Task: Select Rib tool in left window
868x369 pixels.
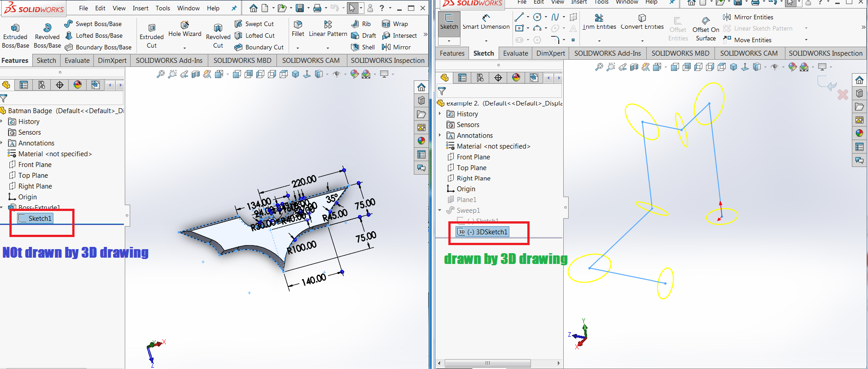Action: point(361,24)
